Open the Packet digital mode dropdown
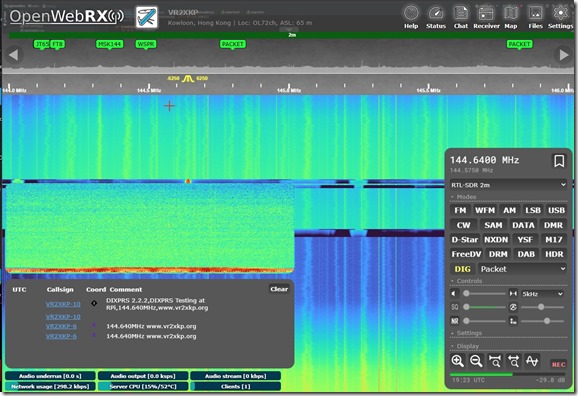578x396 pixels. (x=523, y=269)
